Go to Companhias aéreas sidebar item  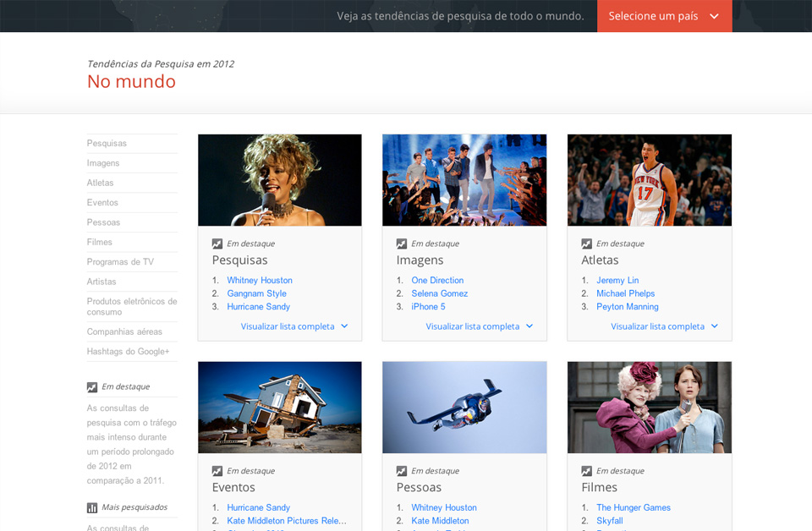coord(124,331)
